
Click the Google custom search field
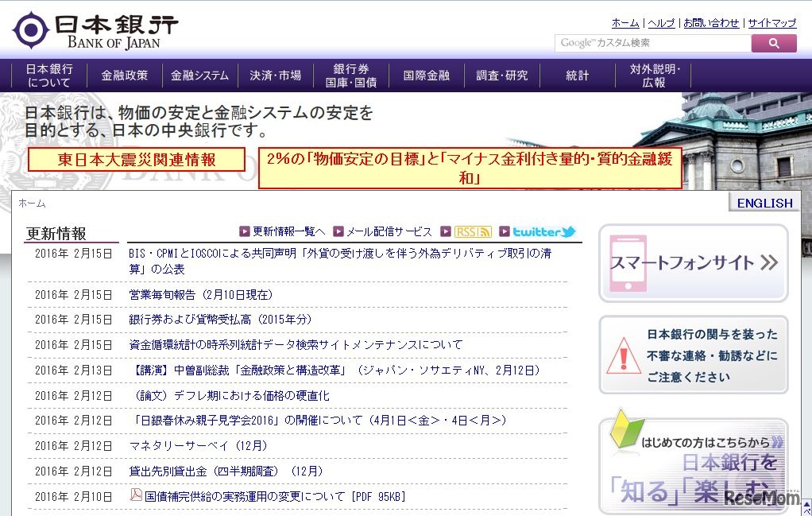click(x=652, y=43)
